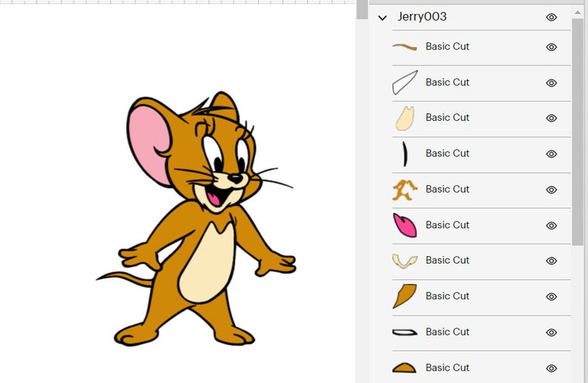Select Jerry's pink tongue on canvas
Viewport: 588px width, 383px height.
(x=214, y=198)
